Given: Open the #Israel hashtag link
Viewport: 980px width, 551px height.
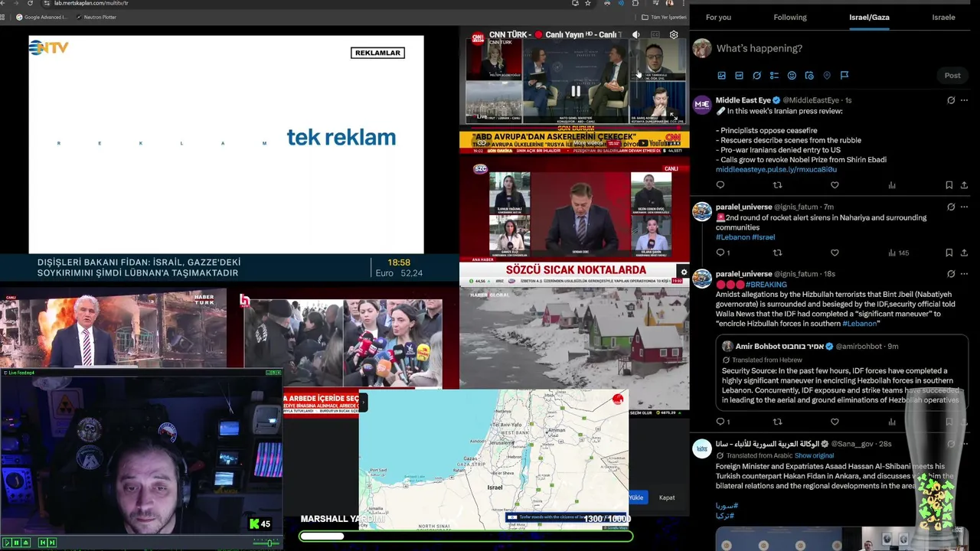Looking at the screenshot, I should 763,237.
